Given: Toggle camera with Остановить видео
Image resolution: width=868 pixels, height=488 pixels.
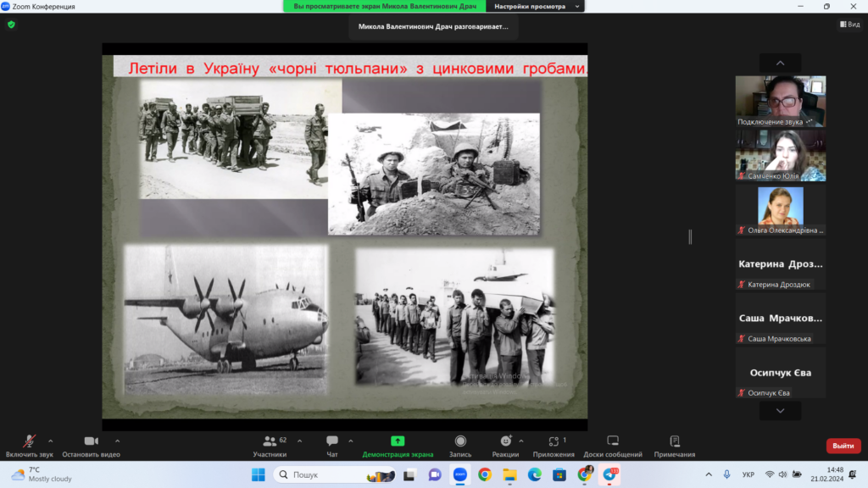Looking at the screenshot, I should click(91, 441).
